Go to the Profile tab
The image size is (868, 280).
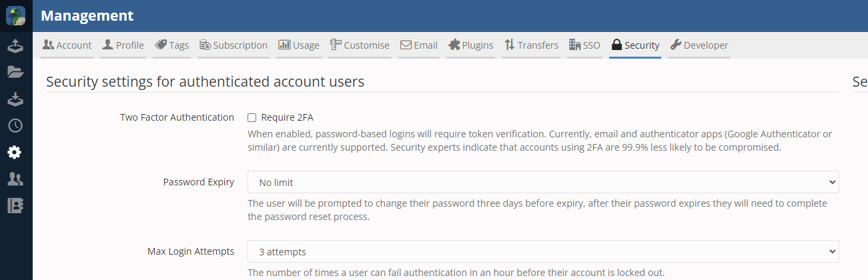point(123,45)
